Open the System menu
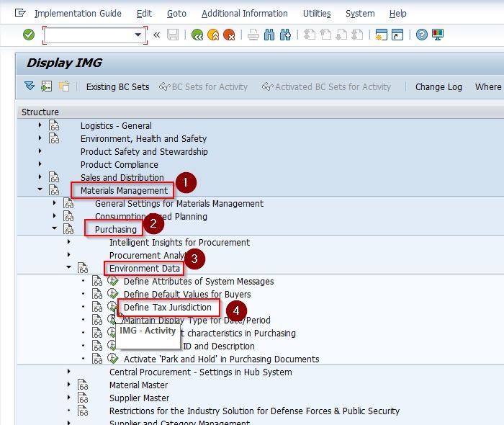Image resolution: width=504 pixels, height=425 pixels. [360, 14]
